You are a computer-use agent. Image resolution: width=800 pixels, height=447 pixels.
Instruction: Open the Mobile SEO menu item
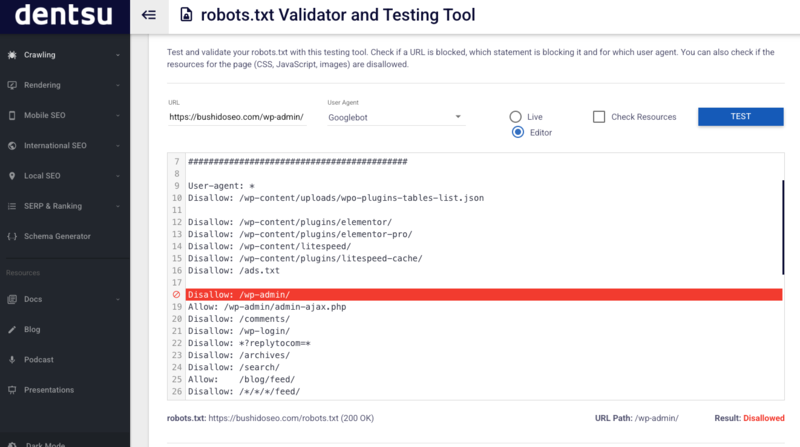(x=65, y=115)
